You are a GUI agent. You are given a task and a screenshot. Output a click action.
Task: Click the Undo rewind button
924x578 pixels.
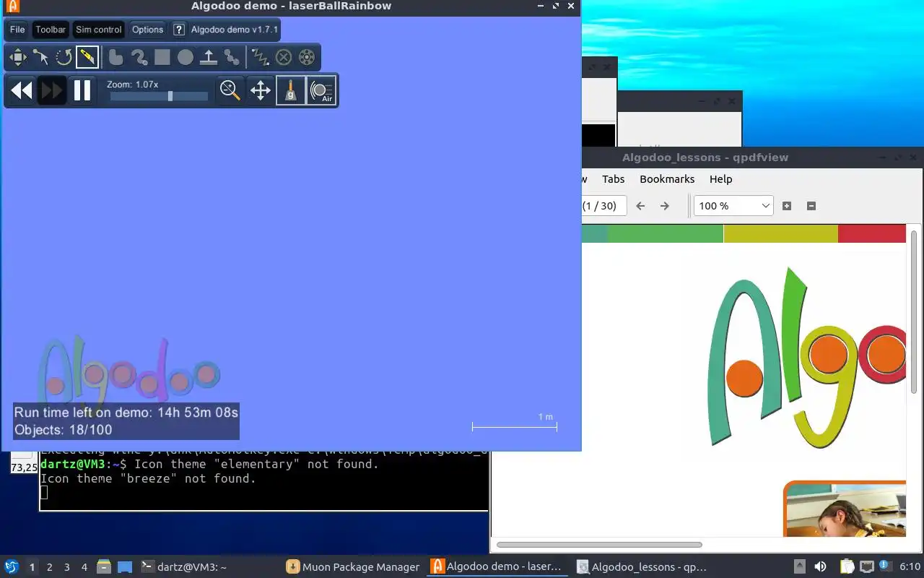pos(22,90)
